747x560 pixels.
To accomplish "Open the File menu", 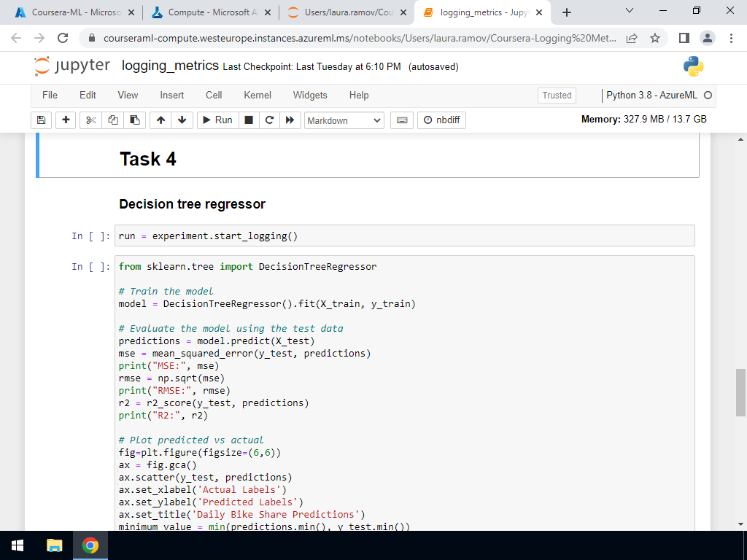I will [x=50, y=96].
